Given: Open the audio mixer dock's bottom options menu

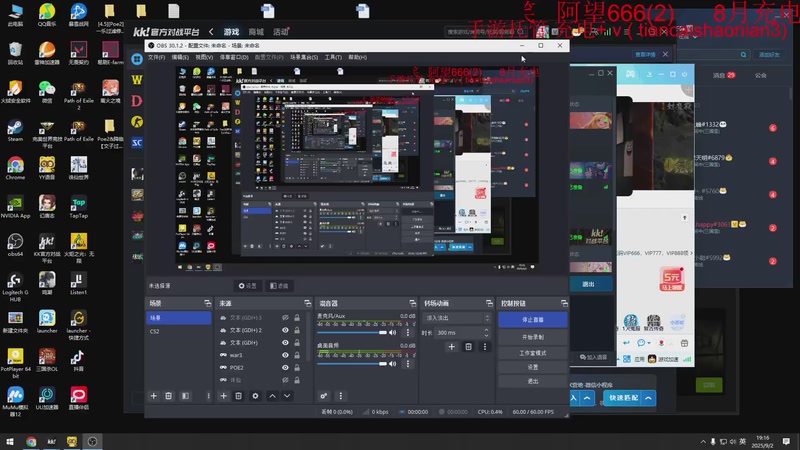Looking at the screenshot, I should pyautogui.click(x=341, y=396).
